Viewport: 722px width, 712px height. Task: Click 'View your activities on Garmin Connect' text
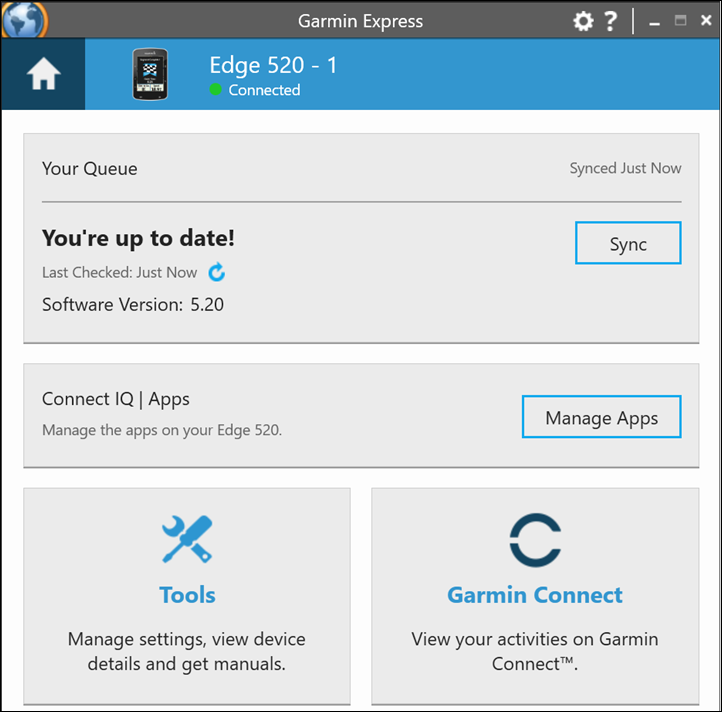coord(535,652)
